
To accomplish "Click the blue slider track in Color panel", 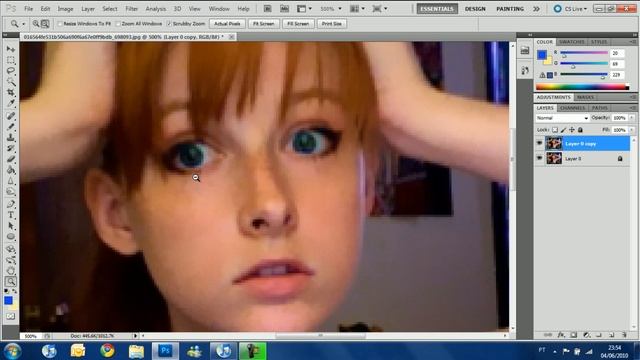I will 584,74.
